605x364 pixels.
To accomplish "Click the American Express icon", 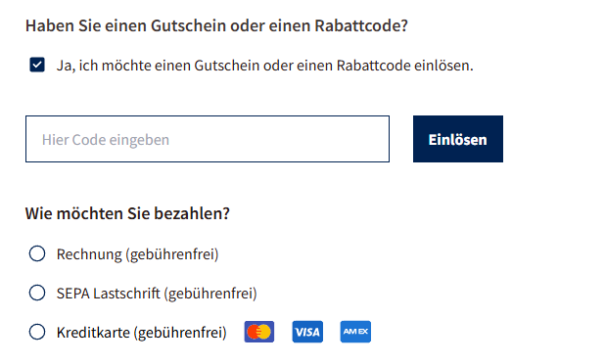I will click(x=355, y=332).
